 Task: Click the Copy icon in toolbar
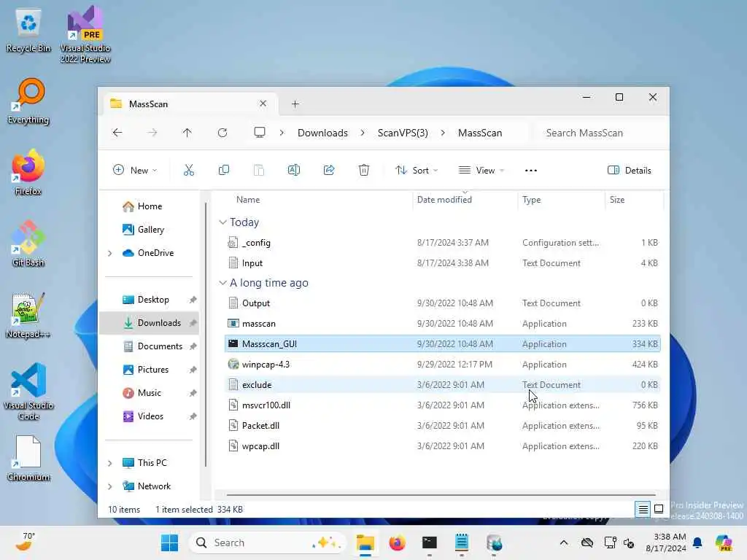[x=223, y=170]
